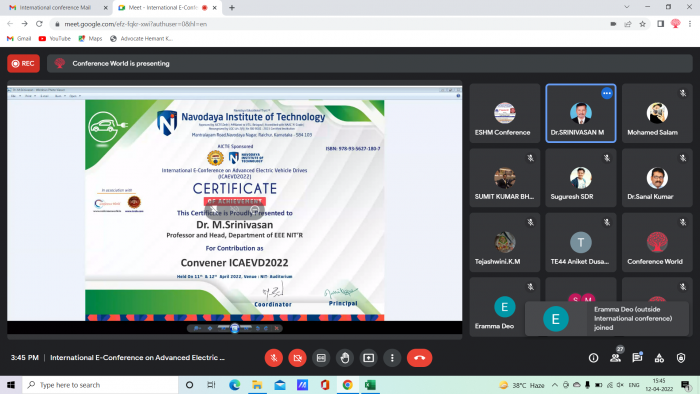Leave the call with red hang-up button

click(419, 358)
